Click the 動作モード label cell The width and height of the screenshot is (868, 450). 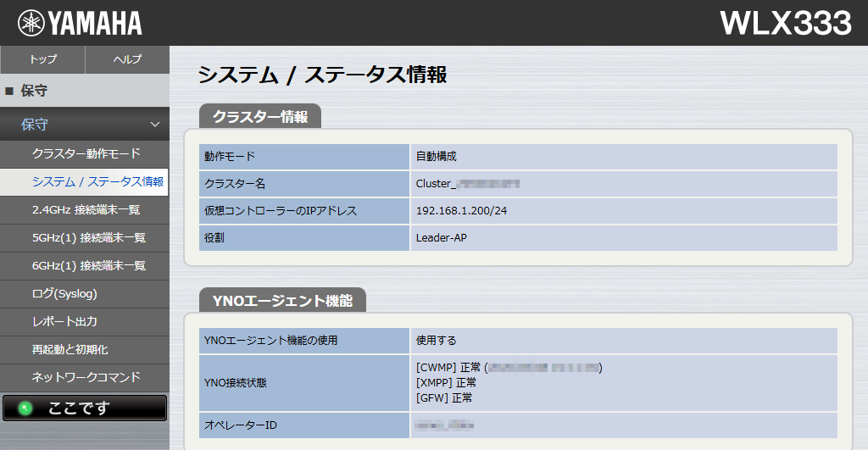(304, 157)
